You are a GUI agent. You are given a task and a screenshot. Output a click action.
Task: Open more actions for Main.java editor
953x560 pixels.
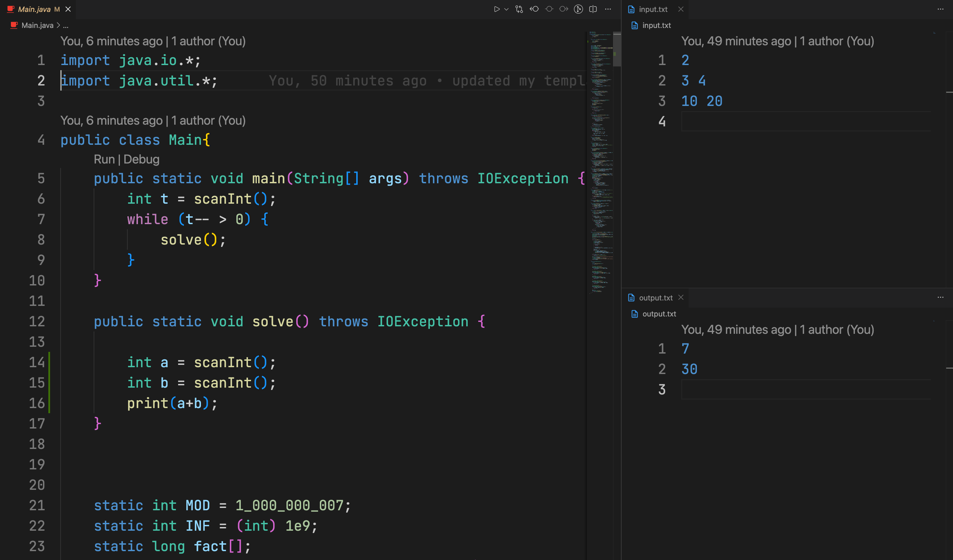(x=608, y=9)
